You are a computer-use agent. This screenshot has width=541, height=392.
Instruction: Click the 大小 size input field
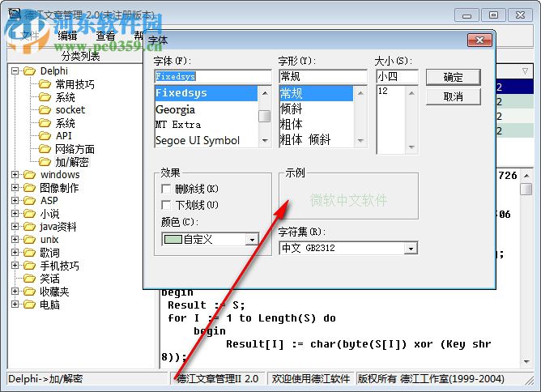[x=397, y=76]
